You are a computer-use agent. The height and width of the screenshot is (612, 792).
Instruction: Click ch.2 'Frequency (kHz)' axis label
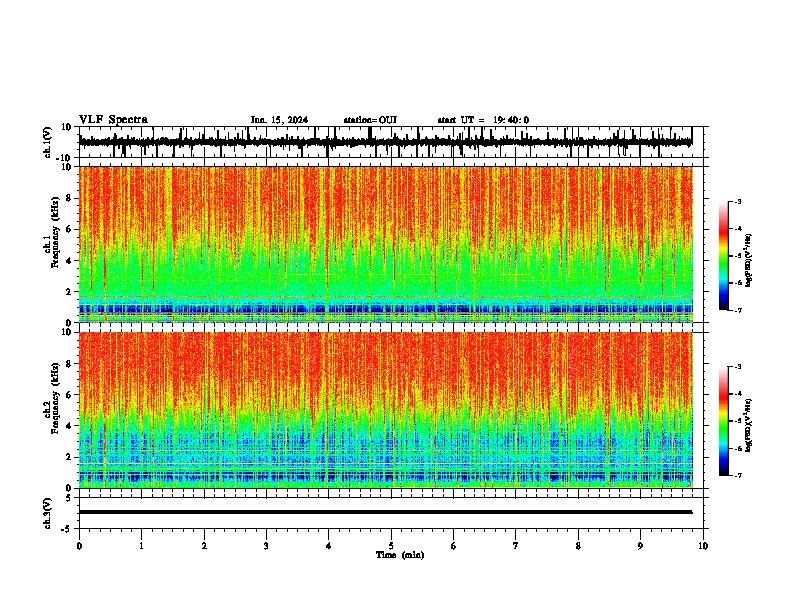click(x=55, y=398)
